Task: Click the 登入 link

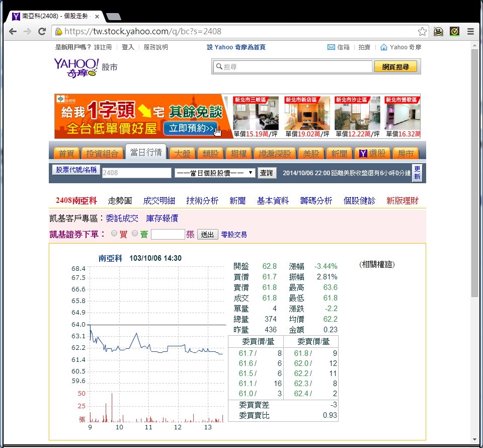Action: (128, 47)
